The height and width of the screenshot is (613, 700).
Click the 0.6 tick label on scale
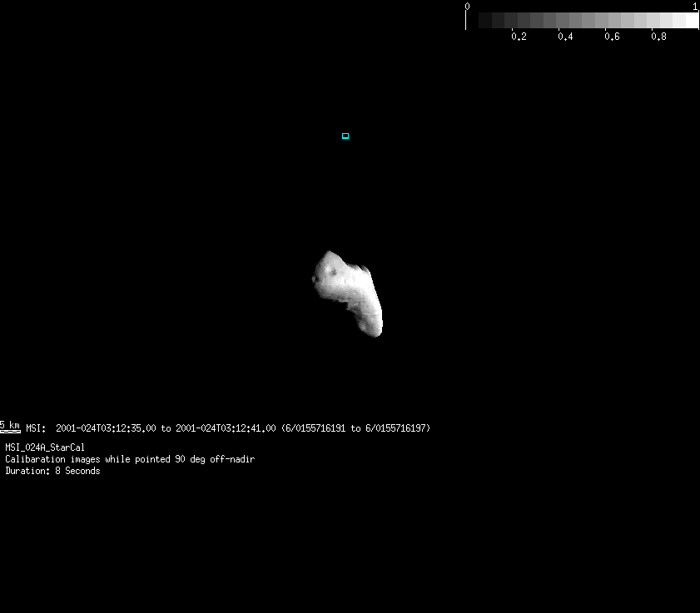tap(612, 37)
